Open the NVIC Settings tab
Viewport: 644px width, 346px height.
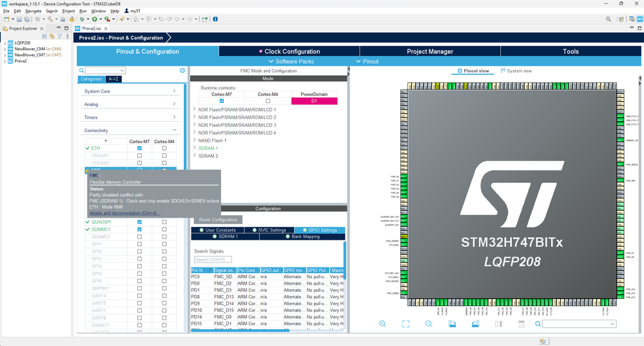269,230
